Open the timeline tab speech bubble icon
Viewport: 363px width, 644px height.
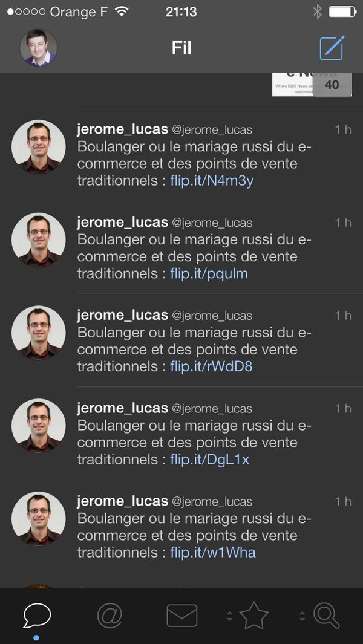click(x=37, y=616)
